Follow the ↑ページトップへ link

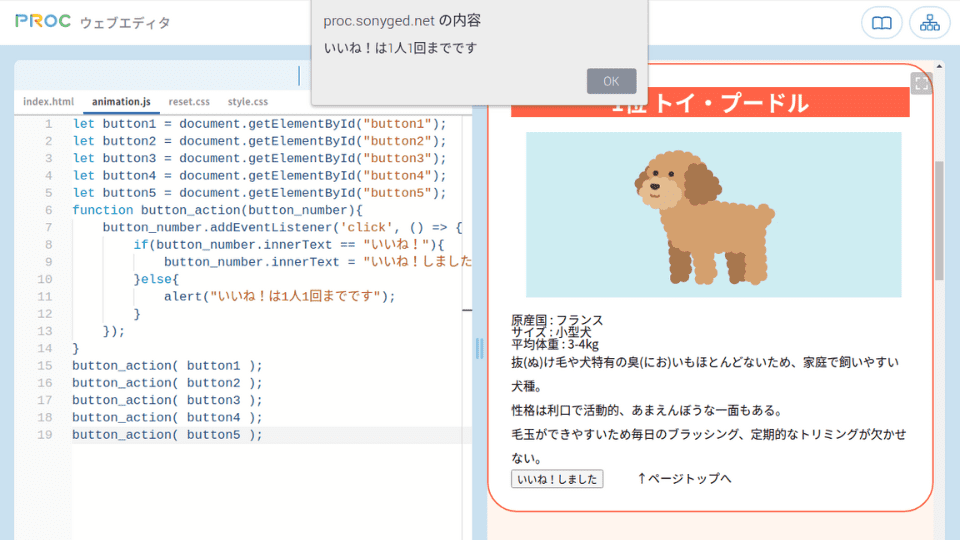pyautogui.click(x=684, y=478)
